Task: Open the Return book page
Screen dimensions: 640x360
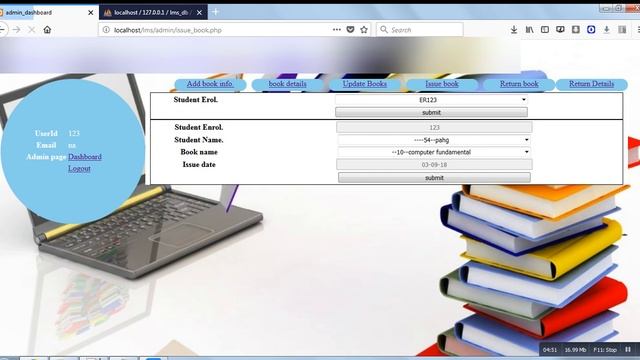Action: [519, 84]
